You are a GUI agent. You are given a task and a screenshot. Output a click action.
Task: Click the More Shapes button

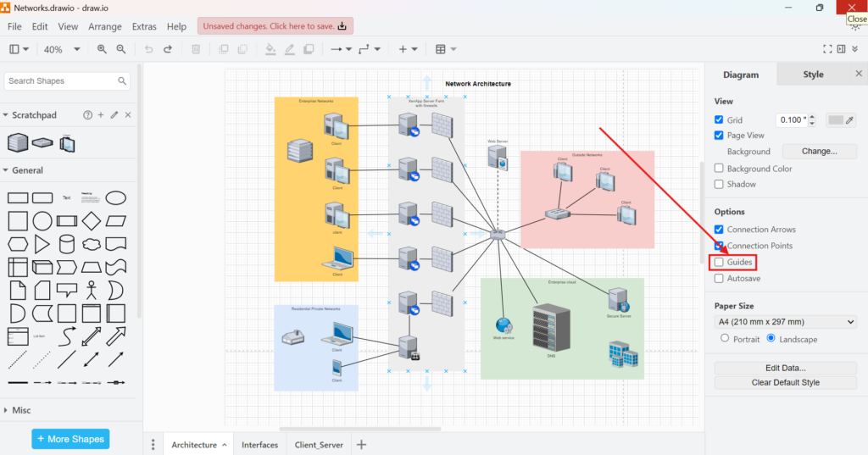point(70,439)
